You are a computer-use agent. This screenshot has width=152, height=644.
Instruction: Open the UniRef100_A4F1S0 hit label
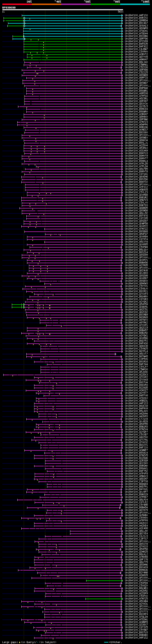point(137,15)
